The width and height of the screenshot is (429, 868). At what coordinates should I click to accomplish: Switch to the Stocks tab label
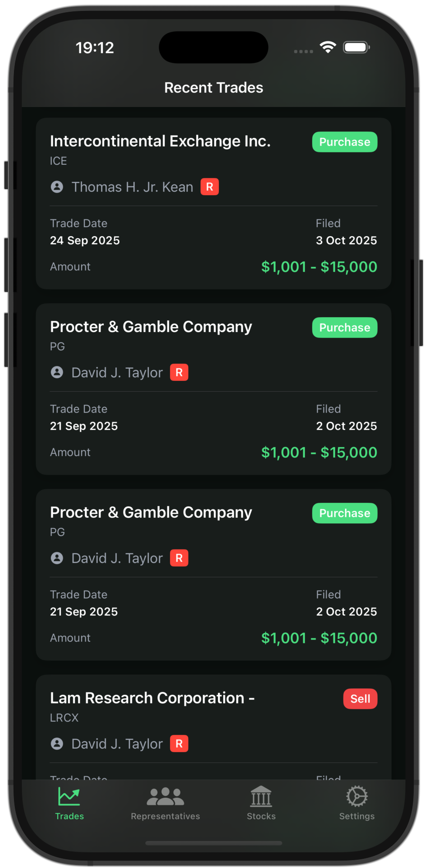click(x=261, y=816)
